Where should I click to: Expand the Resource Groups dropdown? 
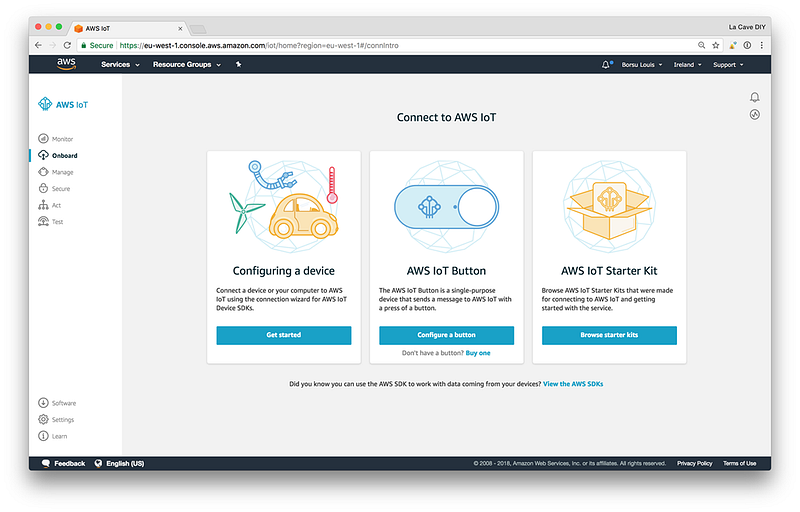(187, 64)
